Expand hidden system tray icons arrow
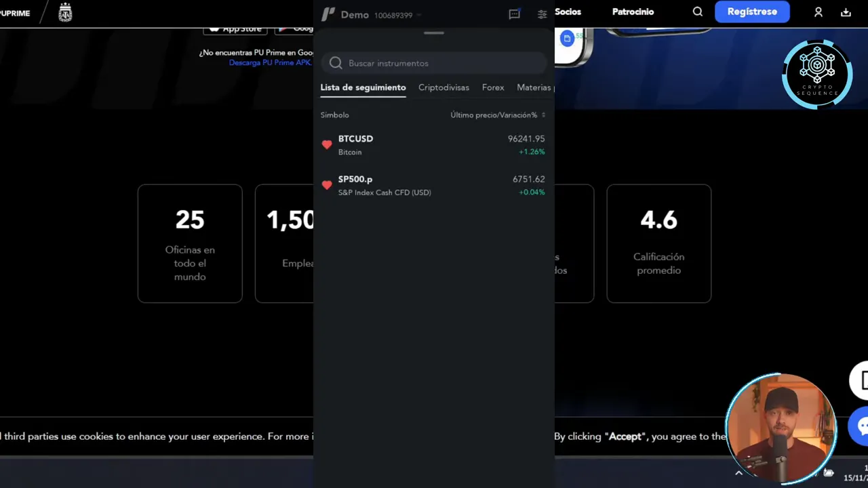The height and width of the screenshot is (488, 868). [x=739, y=473]
